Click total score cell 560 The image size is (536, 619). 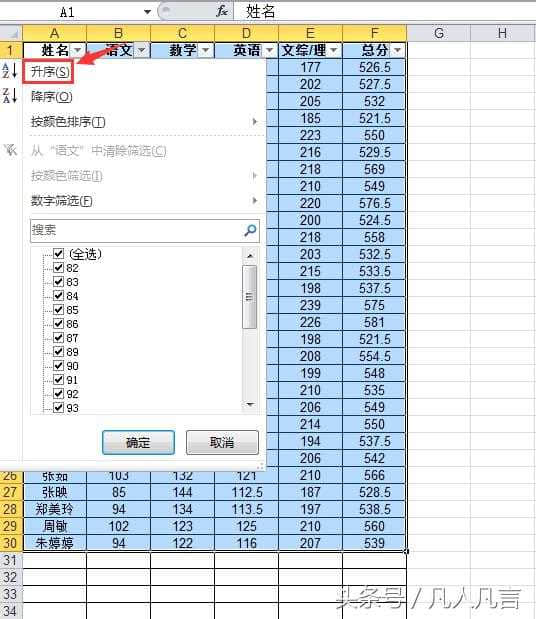(374, 526)
